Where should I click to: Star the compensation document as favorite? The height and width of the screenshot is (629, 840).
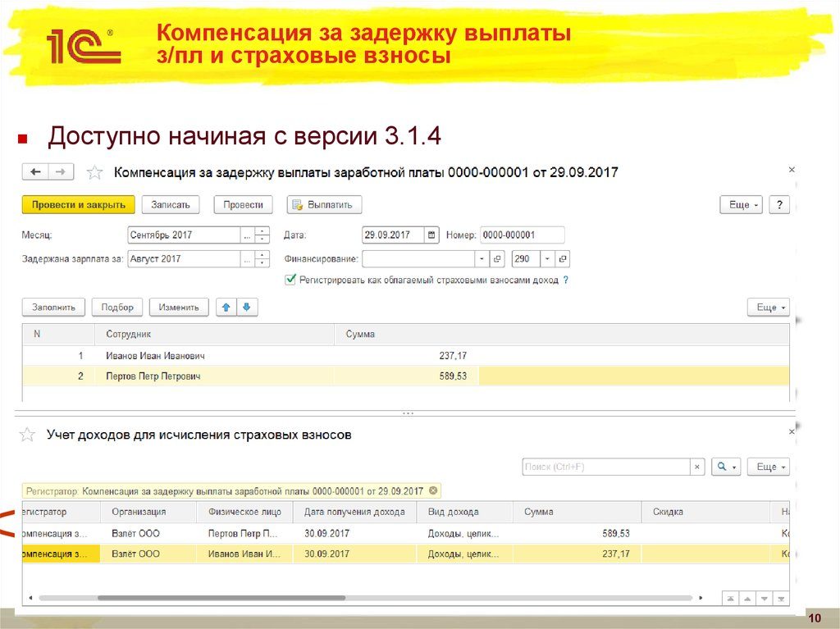pos(95,172)
